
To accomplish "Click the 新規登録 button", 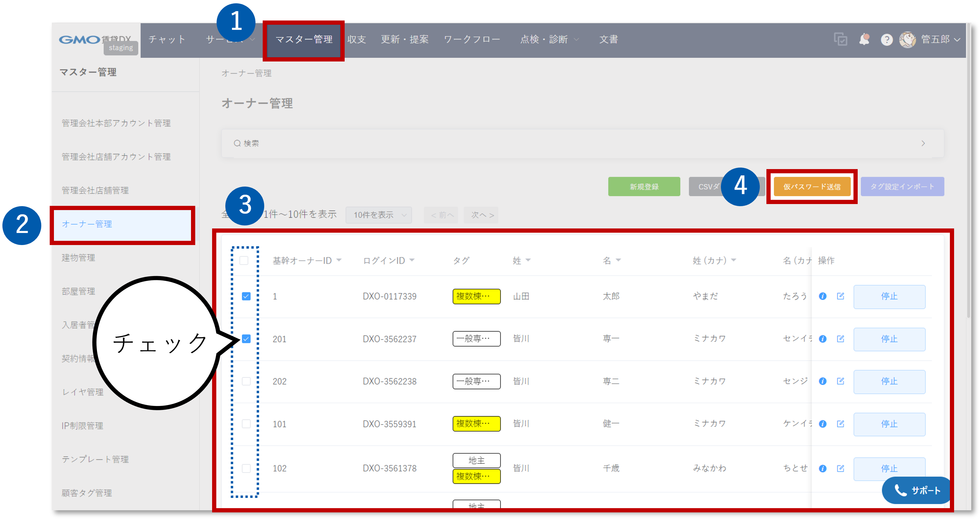I will 644,187.
